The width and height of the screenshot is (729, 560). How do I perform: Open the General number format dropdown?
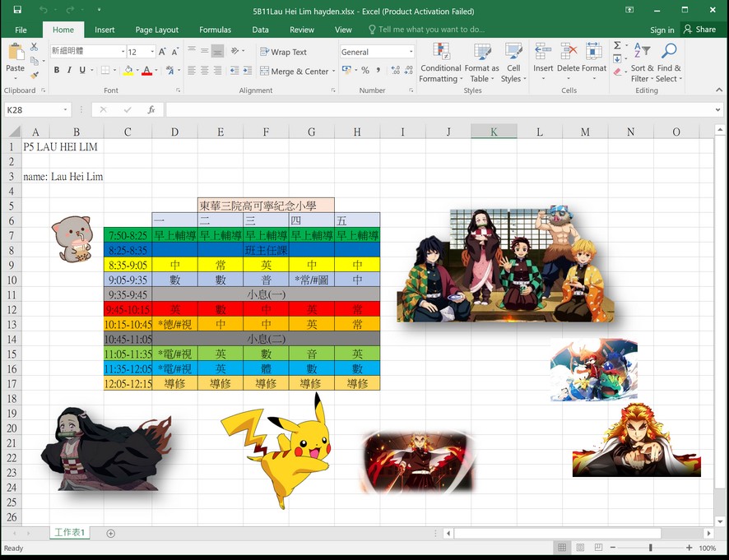[411, 52]
